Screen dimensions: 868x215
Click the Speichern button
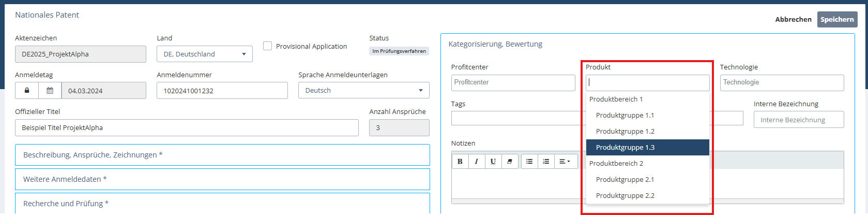tap(837, 19)
